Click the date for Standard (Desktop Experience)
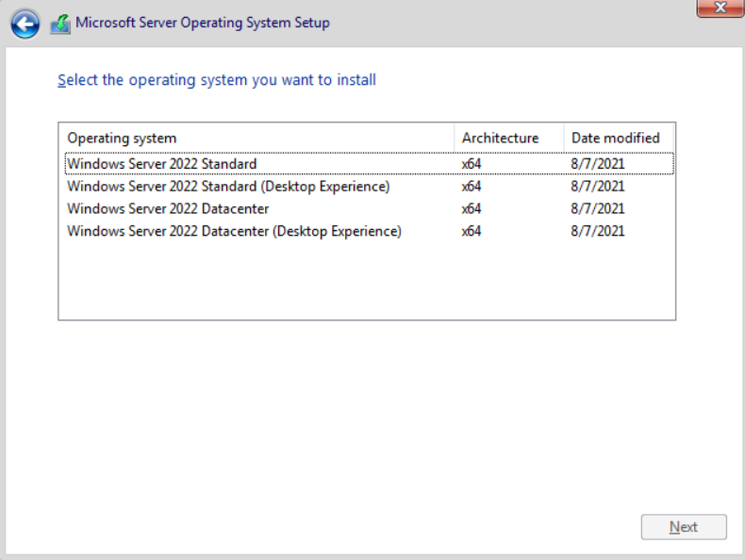 598,187
